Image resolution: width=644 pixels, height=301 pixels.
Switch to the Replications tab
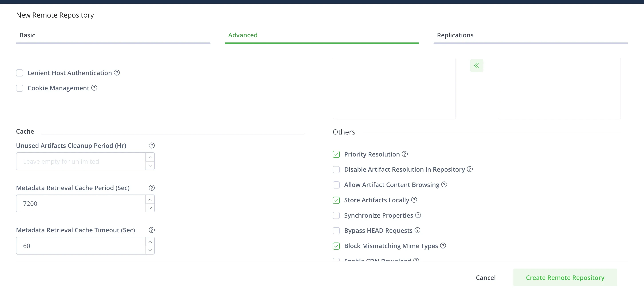(455, 35)
